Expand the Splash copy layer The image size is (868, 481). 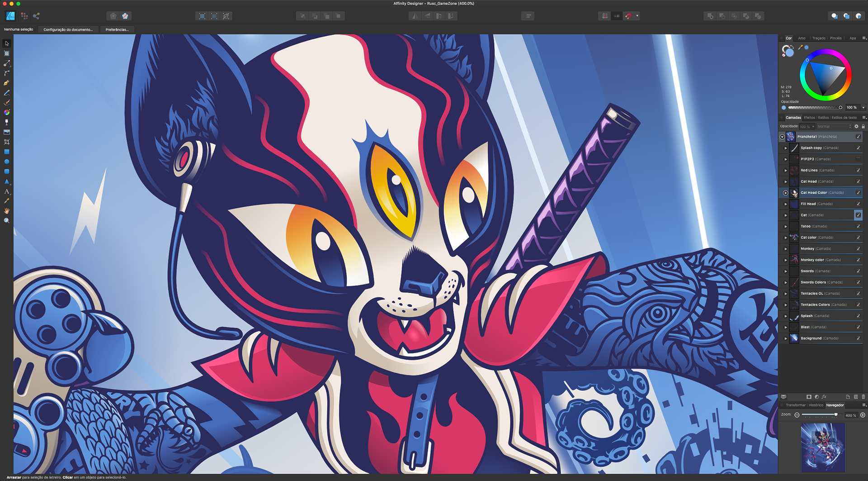pos(786,148)
